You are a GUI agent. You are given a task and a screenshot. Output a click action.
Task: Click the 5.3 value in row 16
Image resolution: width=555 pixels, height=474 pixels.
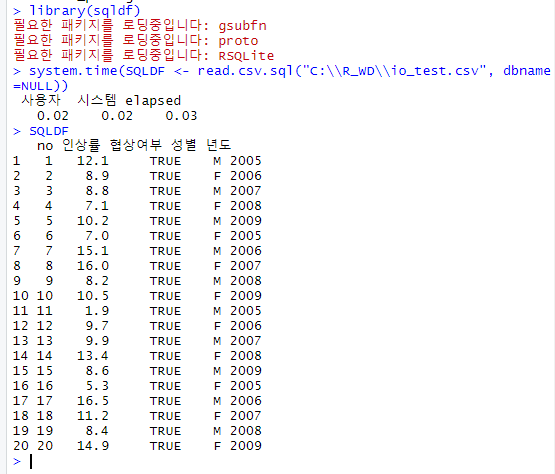pos(97,386)
